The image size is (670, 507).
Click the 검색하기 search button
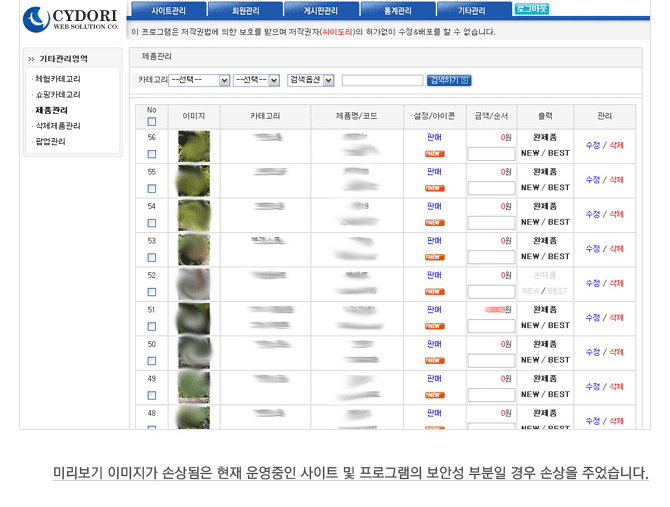(x=449, y=80)
